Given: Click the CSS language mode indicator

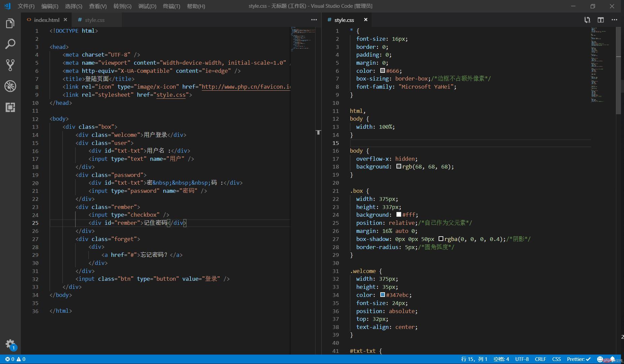Looking at the screenshot, I should click(557, 359).
